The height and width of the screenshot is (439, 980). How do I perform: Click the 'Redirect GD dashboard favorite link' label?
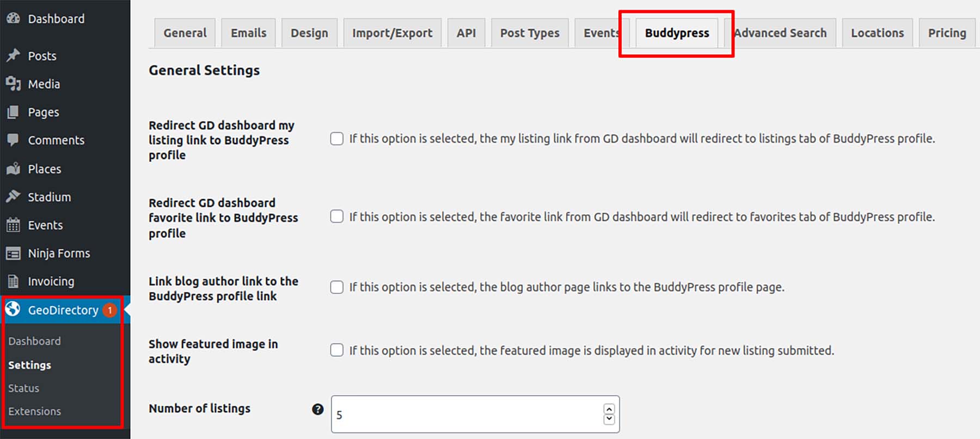coord(223,218)
